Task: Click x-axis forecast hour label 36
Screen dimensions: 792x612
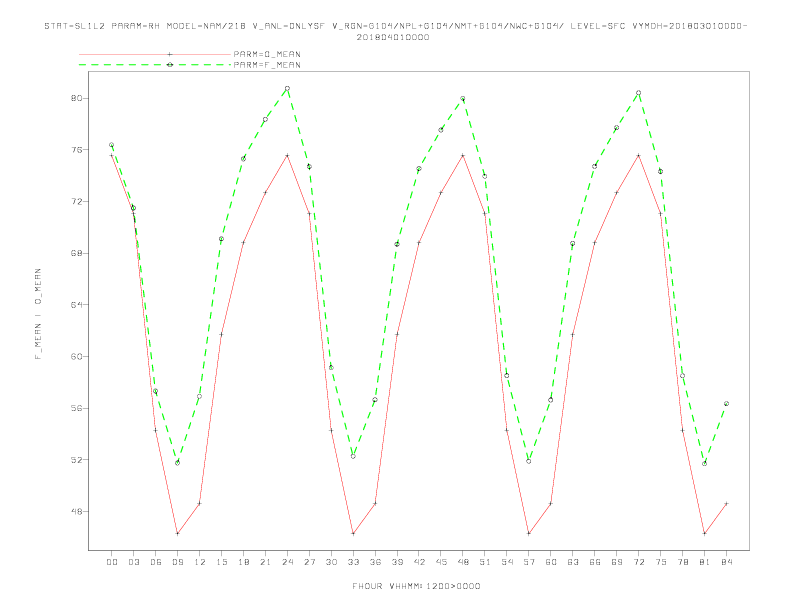Action: 375,562
